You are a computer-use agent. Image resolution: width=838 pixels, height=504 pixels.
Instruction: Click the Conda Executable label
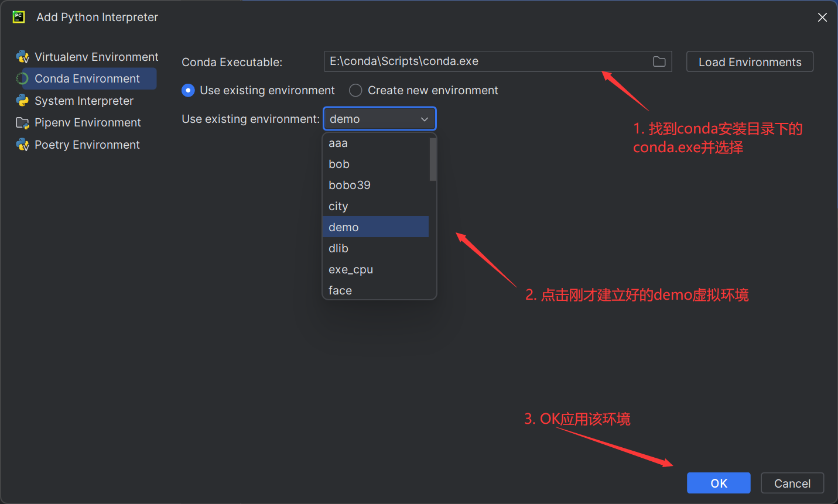232,62
